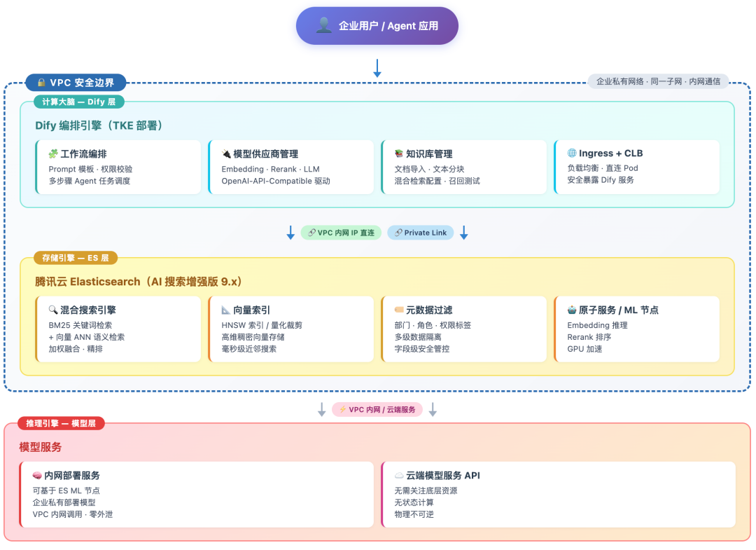The width and height of the screenshot is (756, 550).
Task: Select the 计算大脑 — Dify 层 label
Action: click(78, 102)
